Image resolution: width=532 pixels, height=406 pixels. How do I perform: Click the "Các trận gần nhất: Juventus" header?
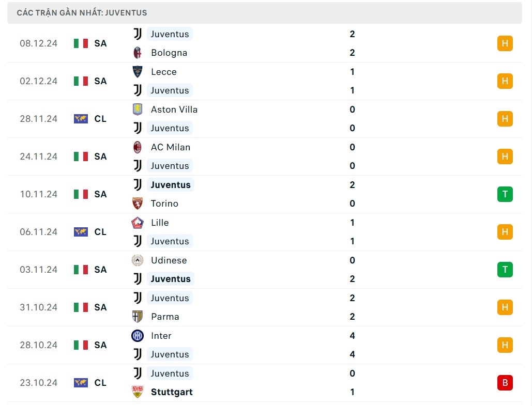(x=82, y=12)
